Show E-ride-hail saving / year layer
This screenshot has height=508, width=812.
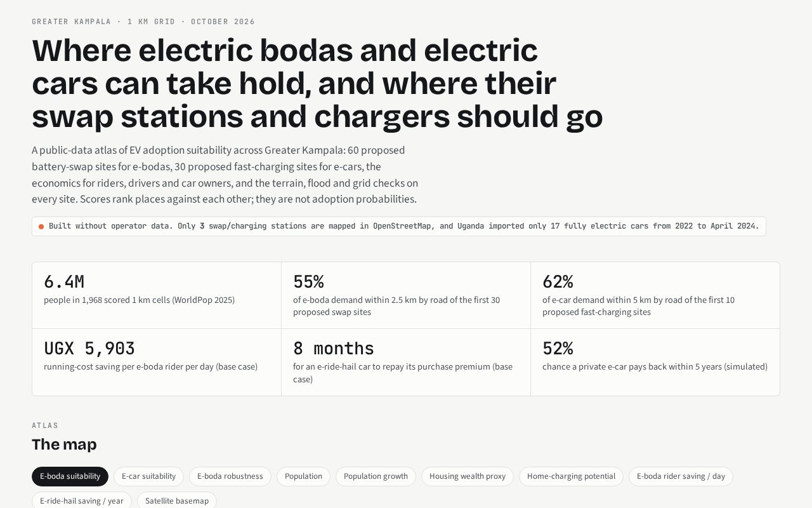82,500
